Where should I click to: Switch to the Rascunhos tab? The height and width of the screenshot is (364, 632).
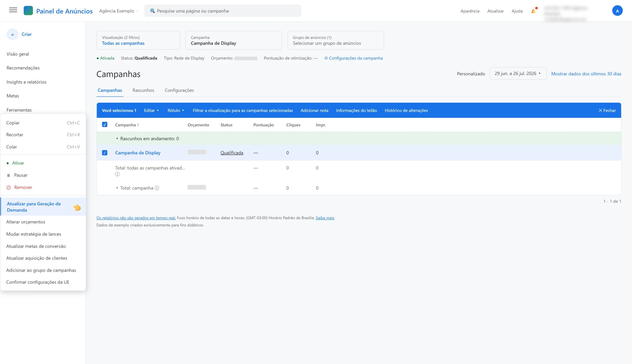click(x=143, y=90)
